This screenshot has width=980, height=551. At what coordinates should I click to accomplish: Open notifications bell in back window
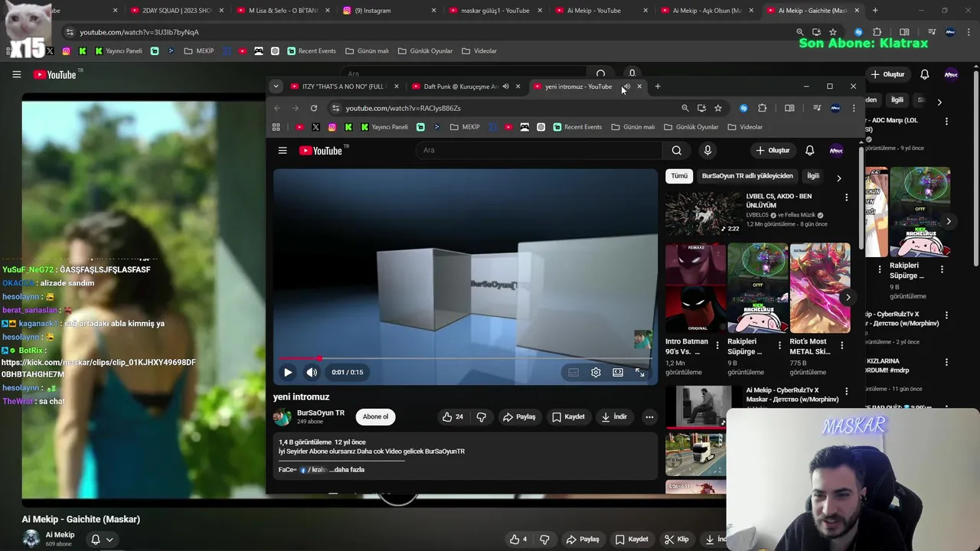coord(924,74)
